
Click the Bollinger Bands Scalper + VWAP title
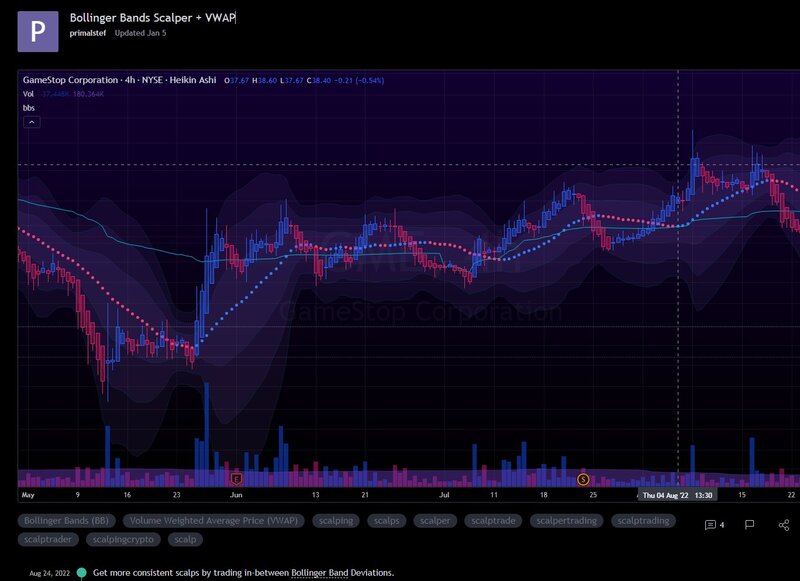[153, 18]
